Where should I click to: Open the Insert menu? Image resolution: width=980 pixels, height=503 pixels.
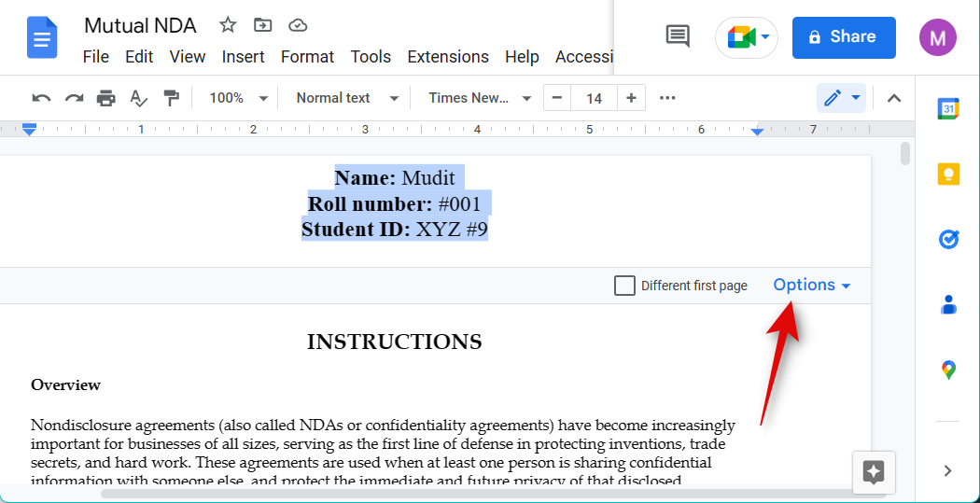point(243,57)
